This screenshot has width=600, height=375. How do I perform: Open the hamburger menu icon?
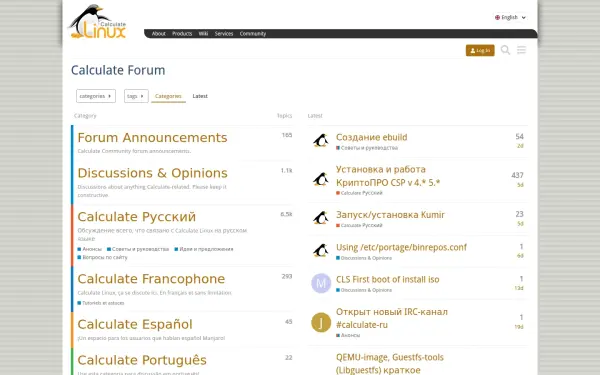tap(521, 50)
